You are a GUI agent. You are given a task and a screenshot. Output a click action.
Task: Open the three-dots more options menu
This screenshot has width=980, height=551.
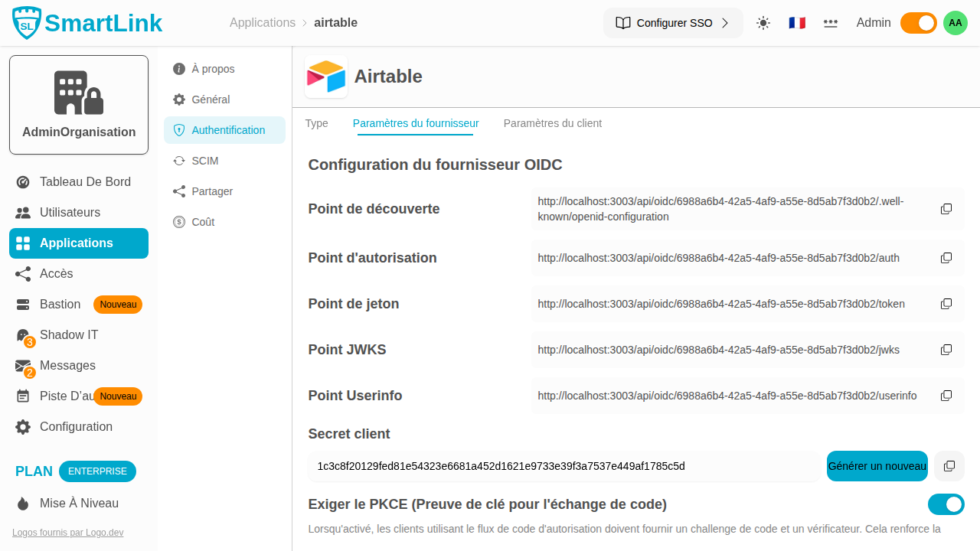(831, 23)
